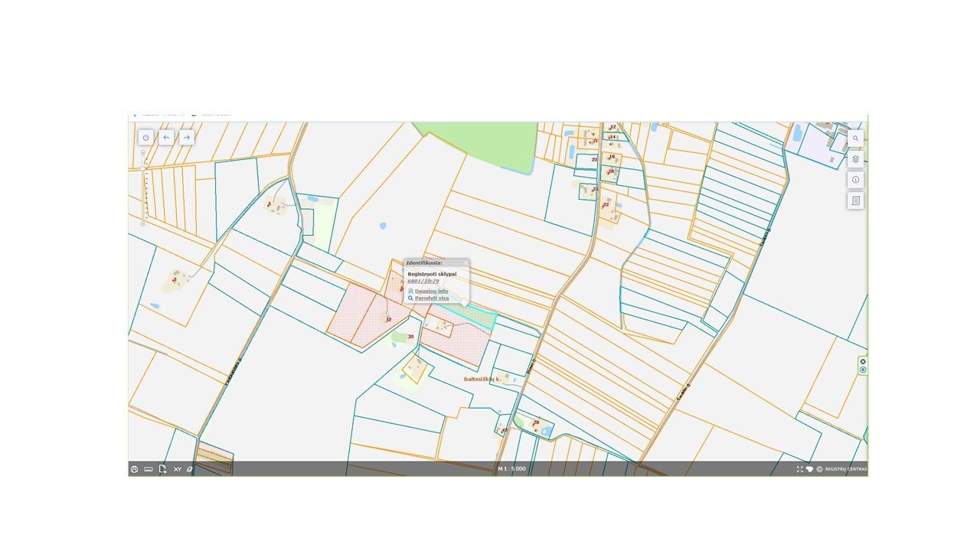Viewport: 980px width, 551px height.
Task: Open the legend document panel
Action: point(855,201)
